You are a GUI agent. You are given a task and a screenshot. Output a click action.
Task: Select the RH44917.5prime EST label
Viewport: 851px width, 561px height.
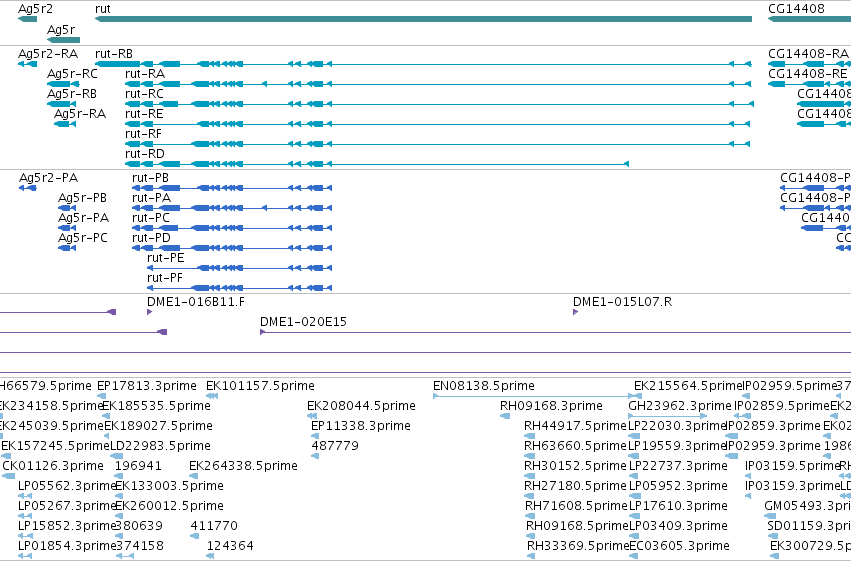tap(575, 426)
